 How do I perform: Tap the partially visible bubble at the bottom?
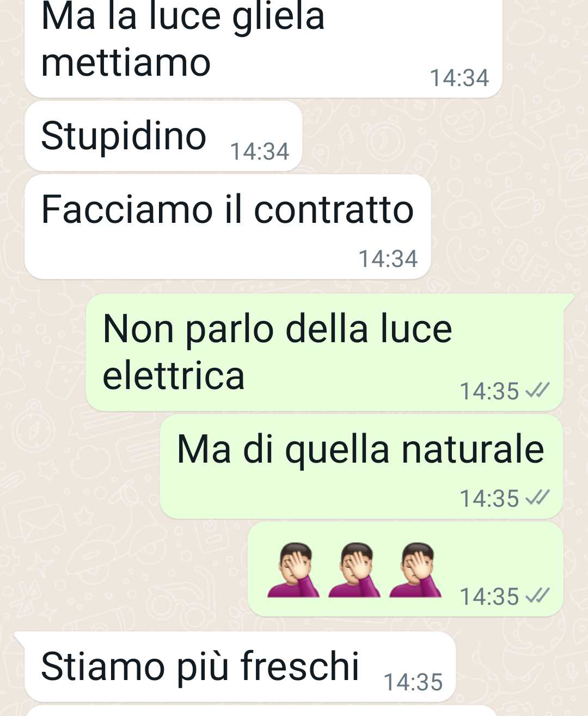261,711
